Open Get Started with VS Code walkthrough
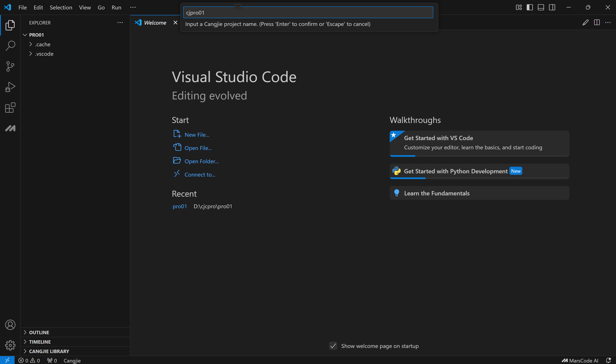The image size is (616, 364). point(479,144)
